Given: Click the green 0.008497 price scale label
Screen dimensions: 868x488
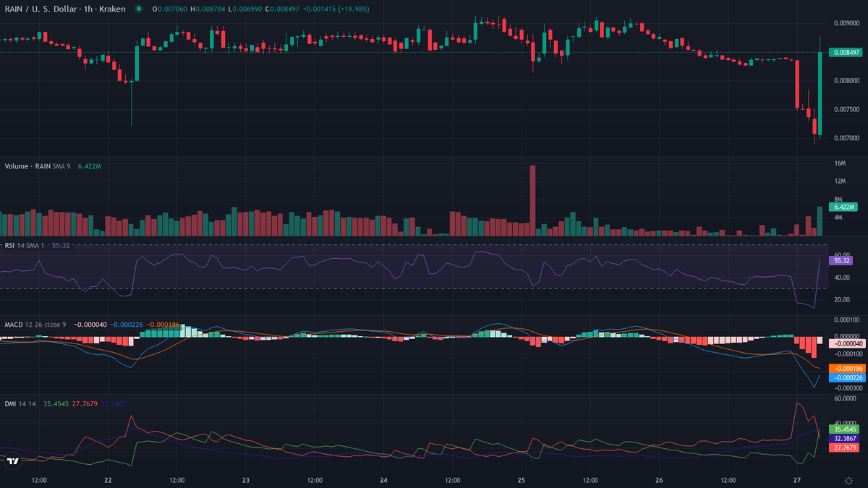Looking at the screenshot, I should pyautogui.click(x=846, y=52).
